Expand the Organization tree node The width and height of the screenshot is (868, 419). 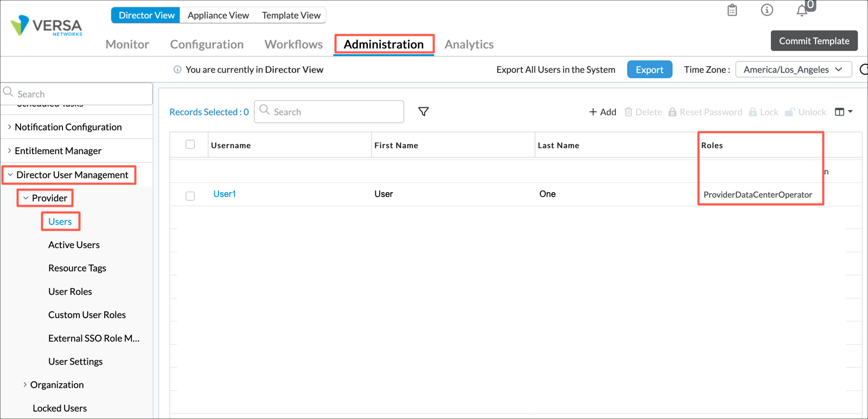click(x=25, y=385)
